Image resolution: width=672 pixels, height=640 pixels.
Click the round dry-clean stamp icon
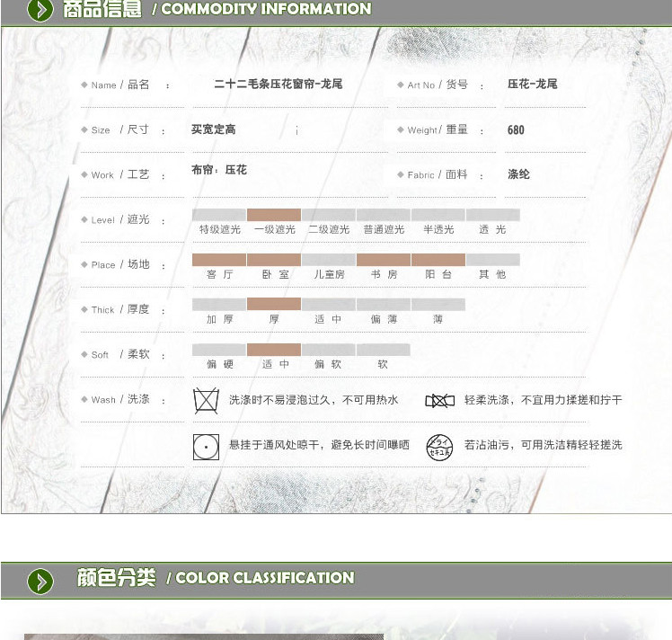439,446
